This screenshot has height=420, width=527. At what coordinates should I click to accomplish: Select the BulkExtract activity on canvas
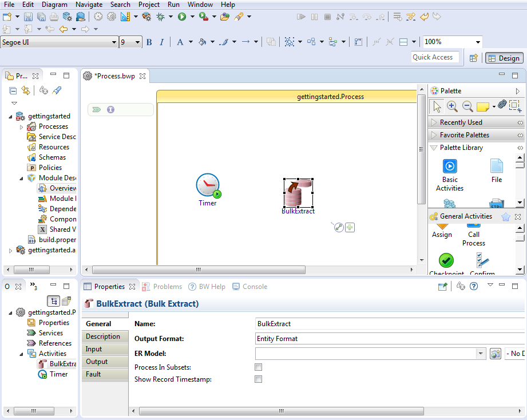click(x=298, y=193)
